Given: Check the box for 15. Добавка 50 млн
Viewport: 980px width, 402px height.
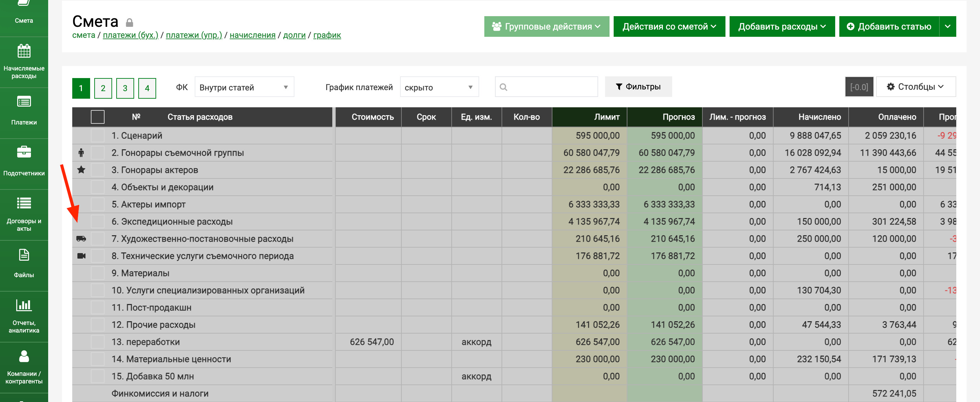Looking at the screenshot, I should click(98, 376).
